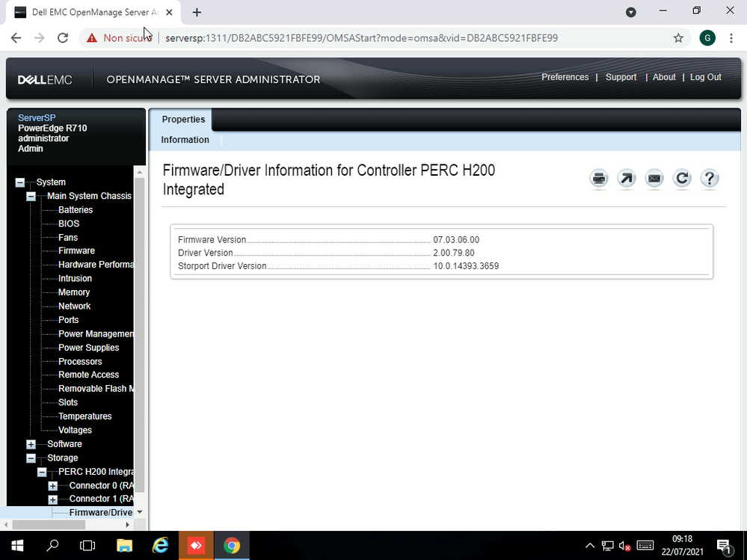
Task: Select Slots tree item
Action: point(67,403)
